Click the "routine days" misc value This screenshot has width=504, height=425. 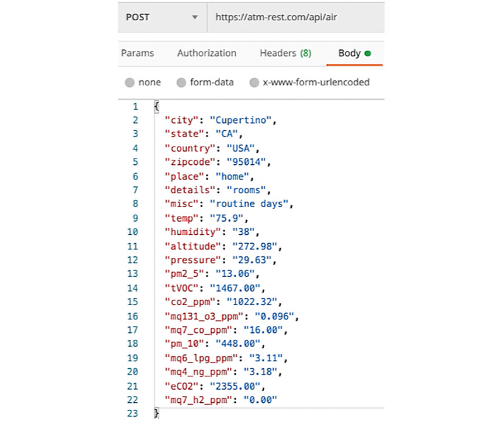click(x=249, y=204)
